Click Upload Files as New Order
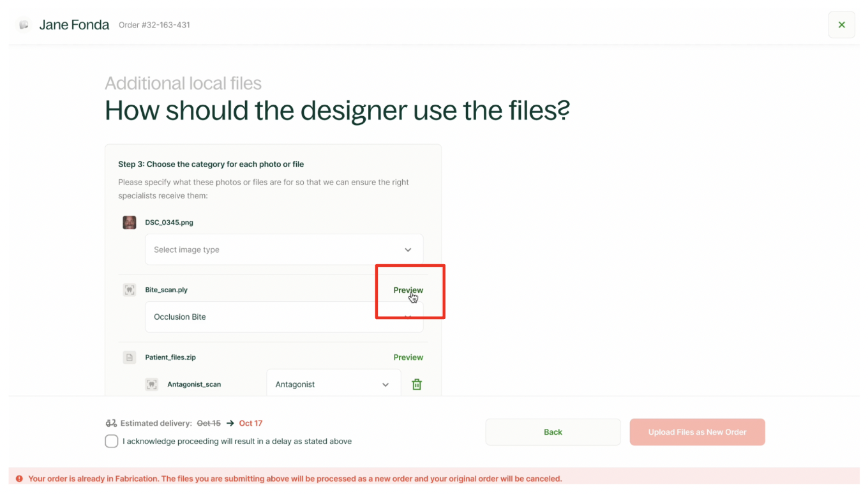The height and width of the screenshot is (494, 868). click(x=697, y=432)
